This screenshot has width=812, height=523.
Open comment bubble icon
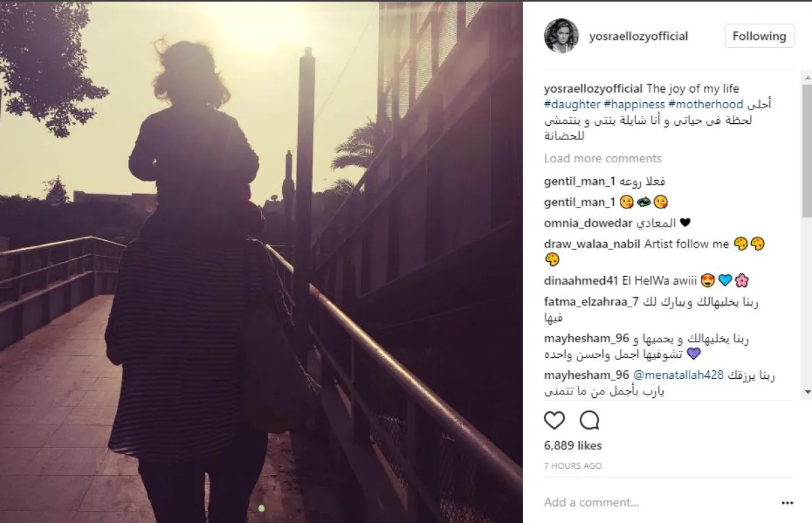coord(589,420)
